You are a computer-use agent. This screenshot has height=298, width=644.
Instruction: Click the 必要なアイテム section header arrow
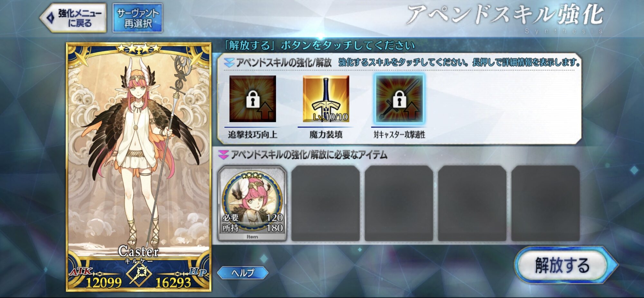(x=223, y=155)
